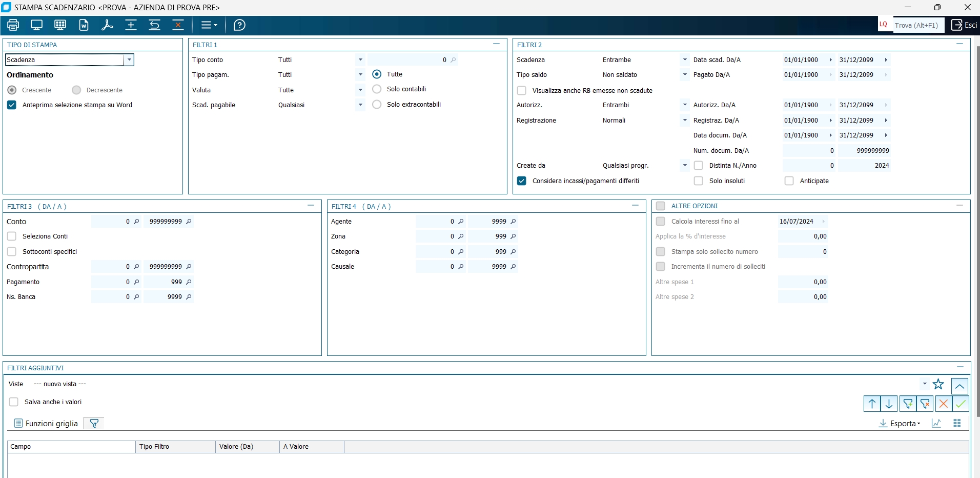The image size is (980, 478).
Task: Click the PDF export icon in toolbar
Action: 107,25
